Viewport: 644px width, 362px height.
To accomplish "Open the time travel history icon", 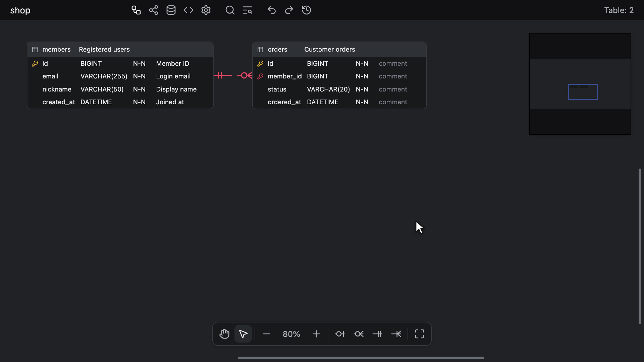I will [307, 10].
